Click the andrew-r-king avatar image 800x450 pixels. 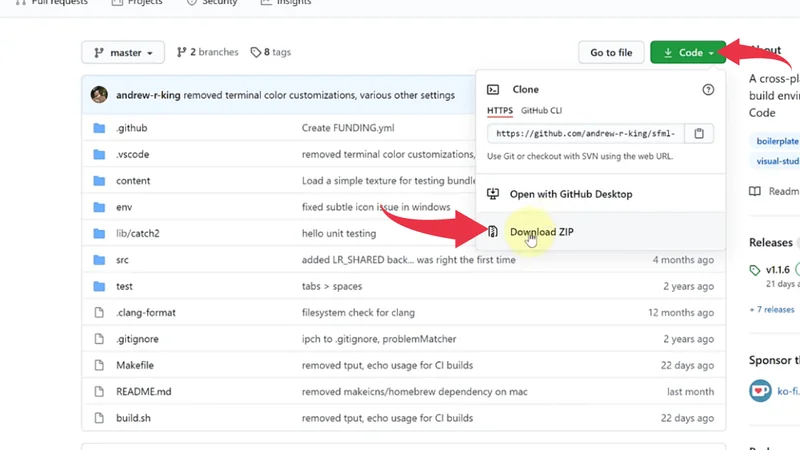(99, 95)
